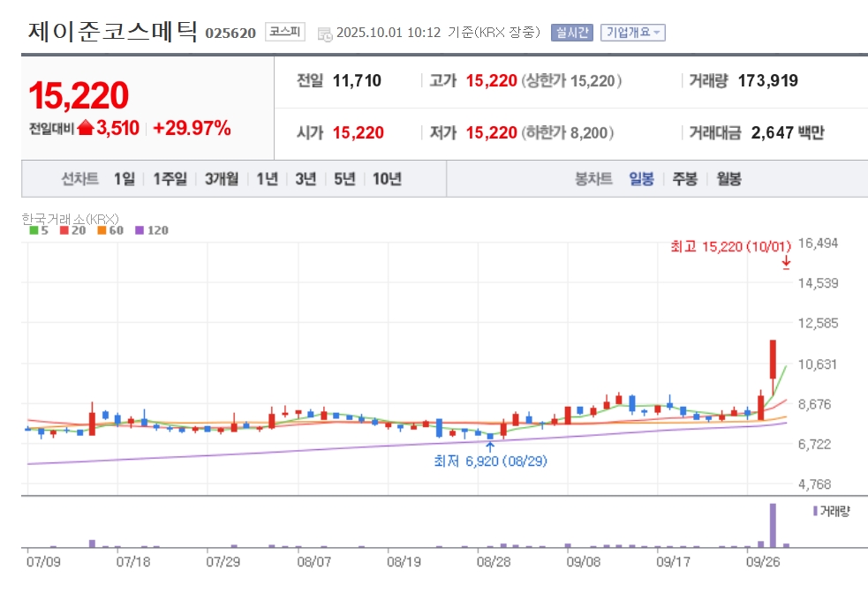This screenshot has width=868, height=615.
Task: Click the 09/17 date axis label
Action: point(673,562)
